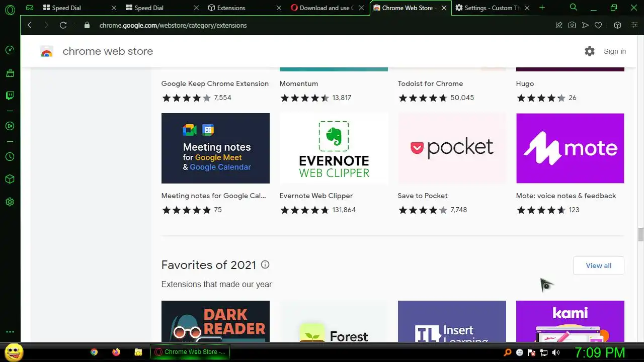
Task: Open the Hugo extension title
Action: 525,83
